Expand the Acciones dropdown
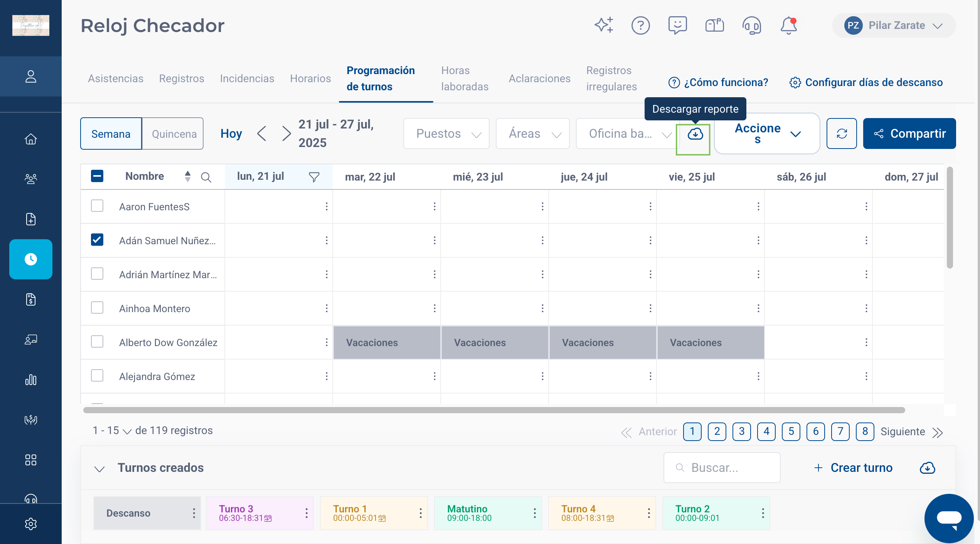The image size is (980, 544). click(766, 133)
